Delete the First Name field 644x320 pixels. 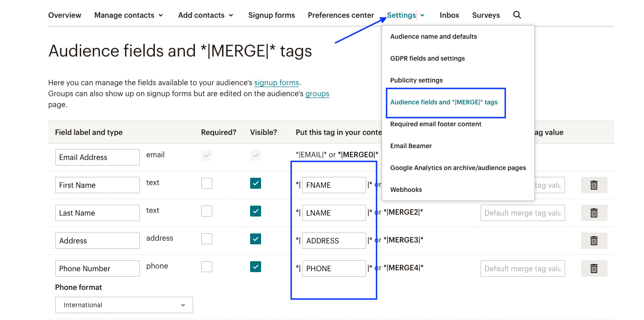pos(594,185)
